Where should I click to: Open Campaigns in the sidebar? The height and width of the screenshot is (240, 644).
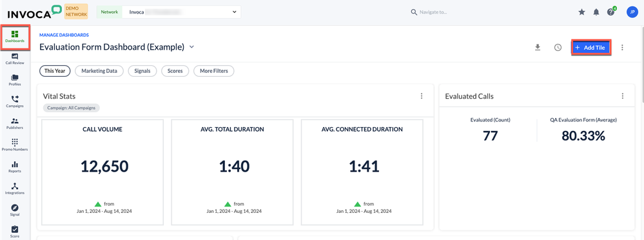[15, 101]
